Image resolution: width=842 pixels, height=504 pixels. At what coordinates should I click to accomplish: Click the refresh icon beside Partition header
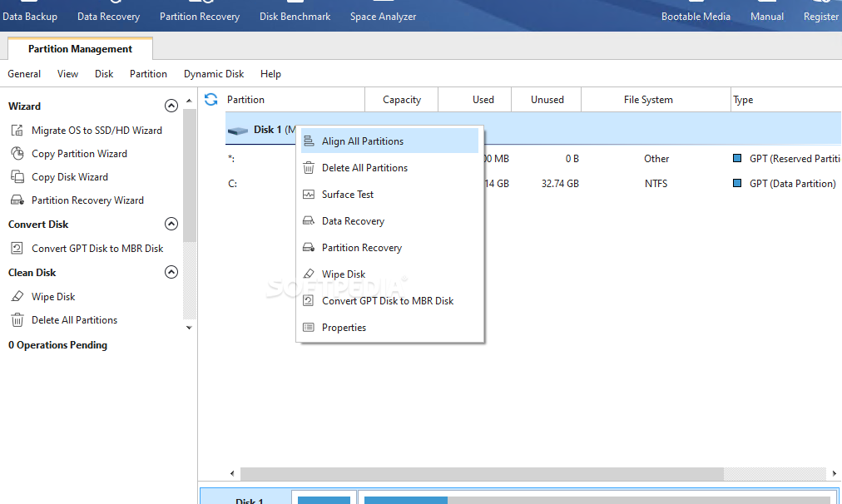click(211, 99)
